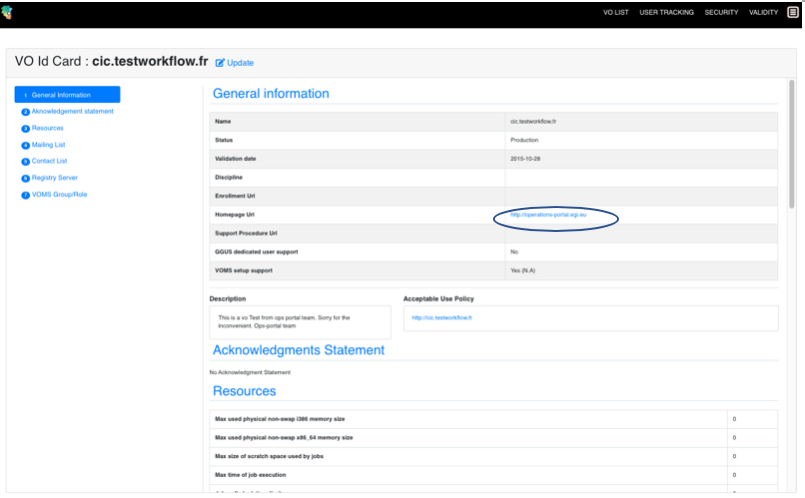805x498 pixels.
Task: Click the portal logo in top-left corner
Action: tap(8, 13)
